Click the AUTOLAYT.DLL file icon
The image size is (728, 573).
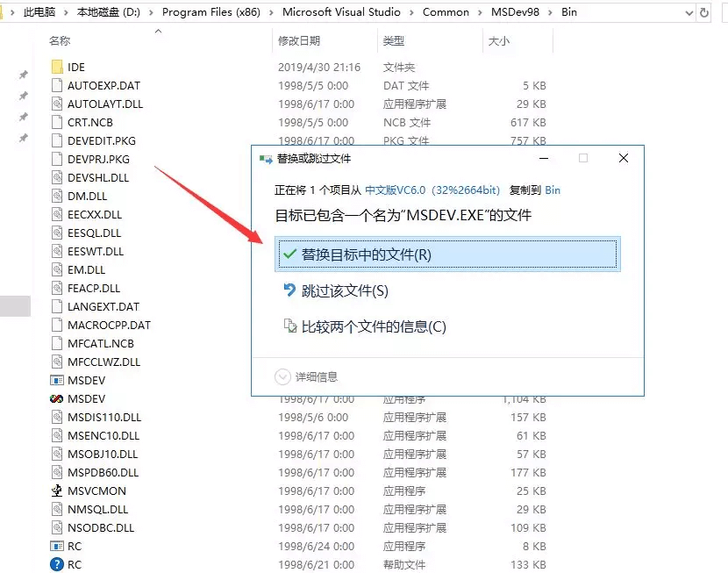[x=57, y=104]
